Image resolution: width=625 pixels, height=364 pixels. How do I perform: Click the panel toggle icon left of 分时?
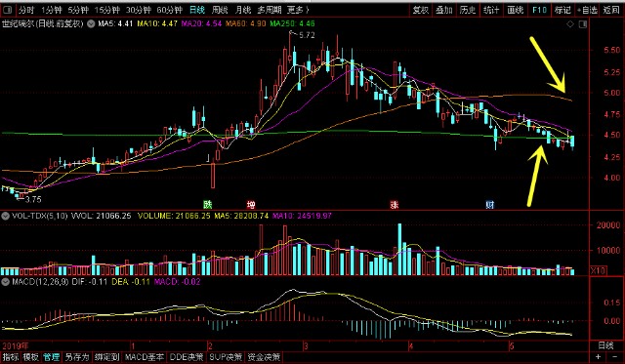[x=8, y=10]
